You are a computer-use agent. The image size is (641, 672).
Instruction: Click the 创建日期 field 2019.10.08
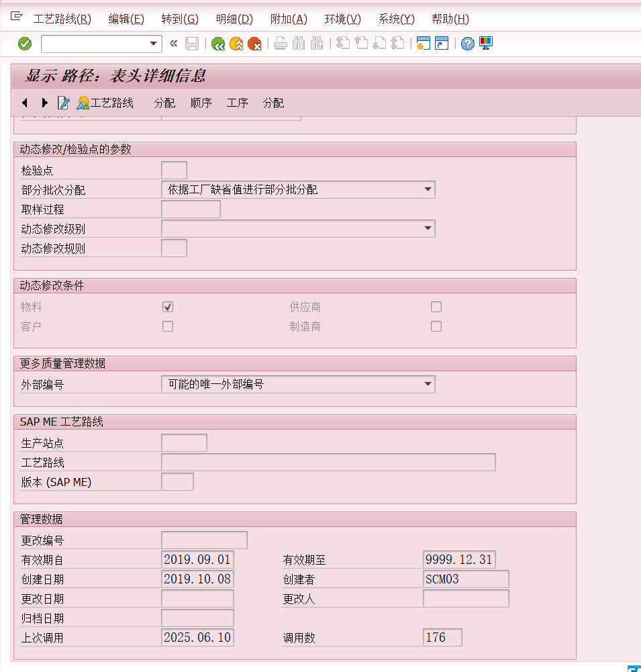point(197,579)
